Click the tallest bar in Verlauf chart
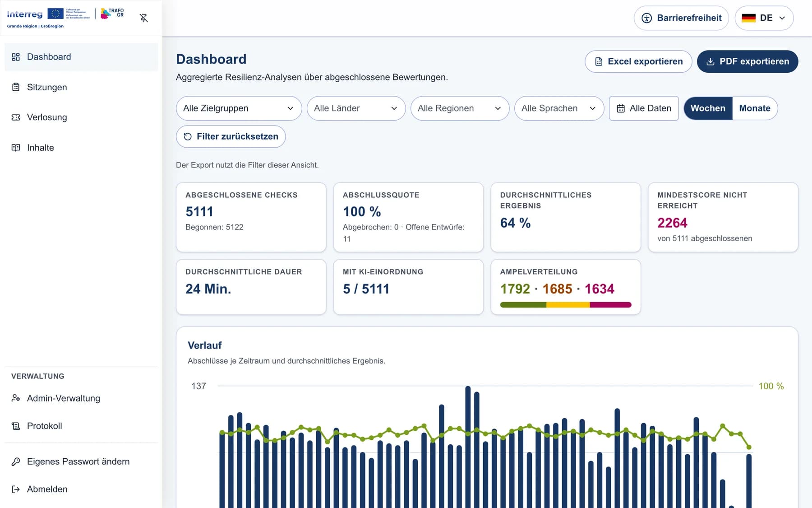Viewport: 812px width, 508px height. click(x=468, y=447)
